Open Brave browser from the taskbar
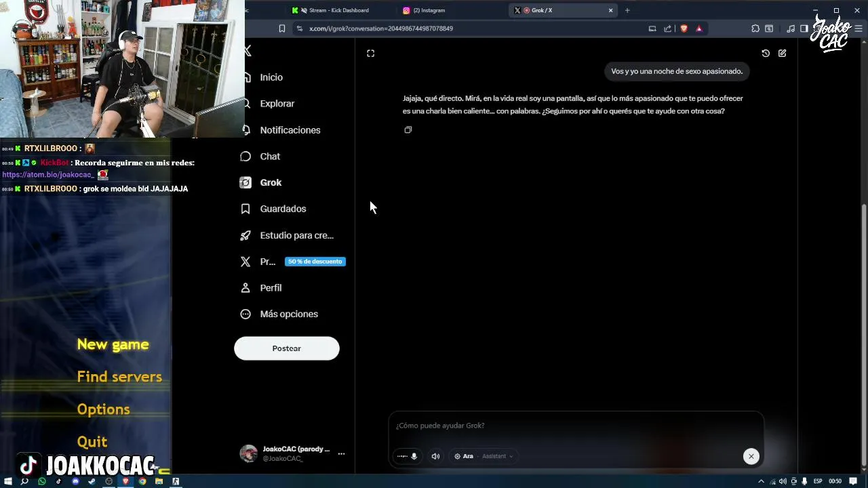 coord(125,481)
